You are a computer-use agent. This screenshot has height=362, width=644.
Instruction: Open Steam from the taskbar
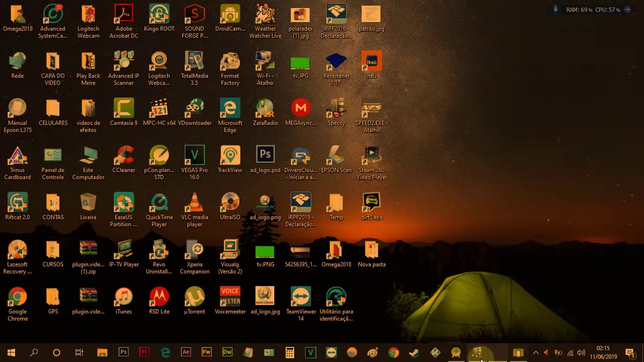[x=414, y=352]
